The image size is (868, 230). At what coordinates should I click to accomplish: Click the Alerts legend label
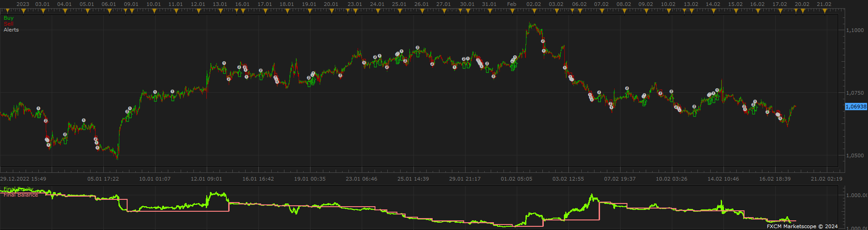(11, 30)
